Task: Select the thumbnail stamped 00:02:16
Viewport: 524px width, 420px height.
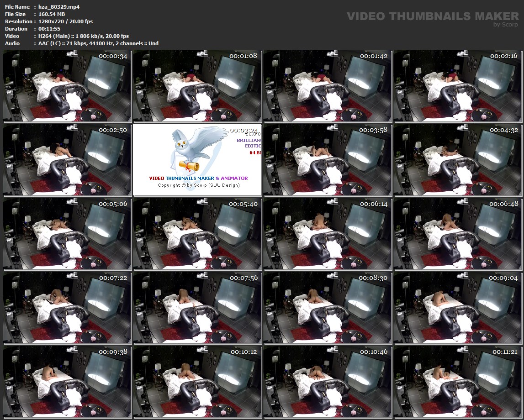Action: point(457,86)
